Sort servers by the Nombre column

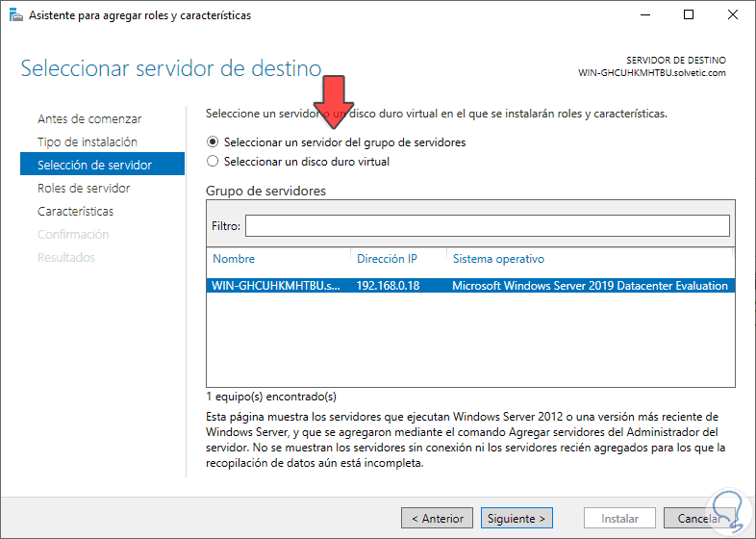click(234, 259)
